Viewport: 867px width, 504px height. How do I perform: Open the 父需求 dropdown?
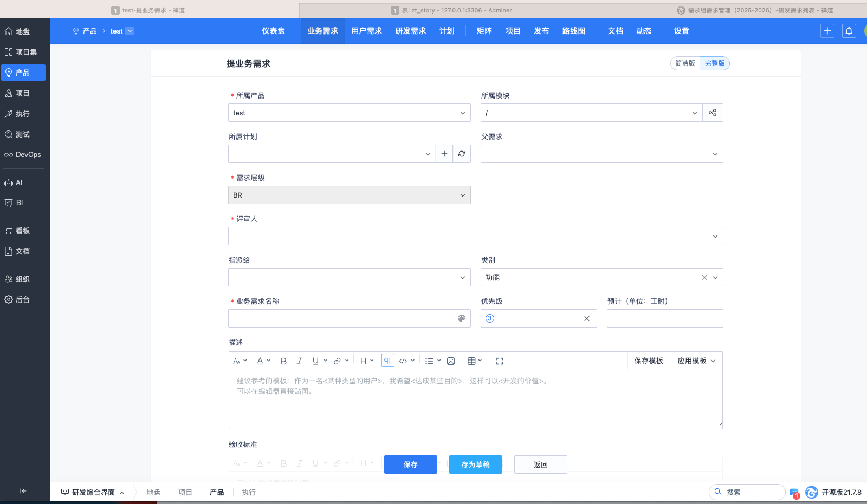[602, 154]
